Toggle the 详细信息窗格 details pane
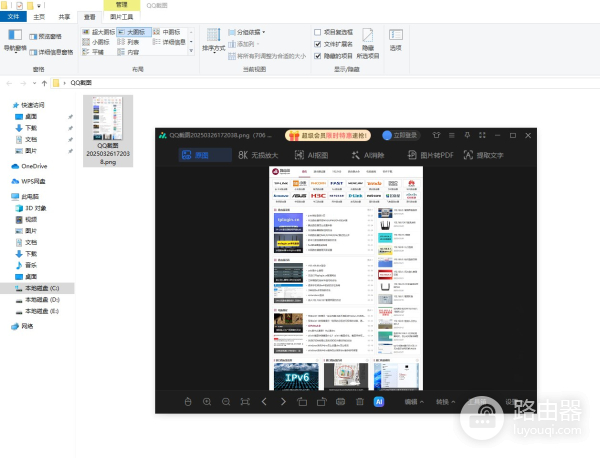Viewport: 600px width, 458px height. point(51,52)
